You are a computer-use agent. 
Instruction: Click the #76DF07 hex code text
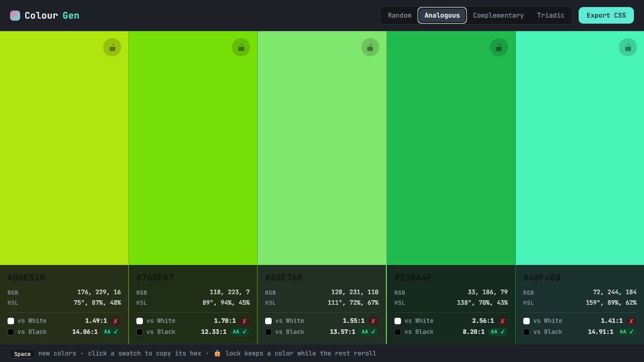point(155,278)
